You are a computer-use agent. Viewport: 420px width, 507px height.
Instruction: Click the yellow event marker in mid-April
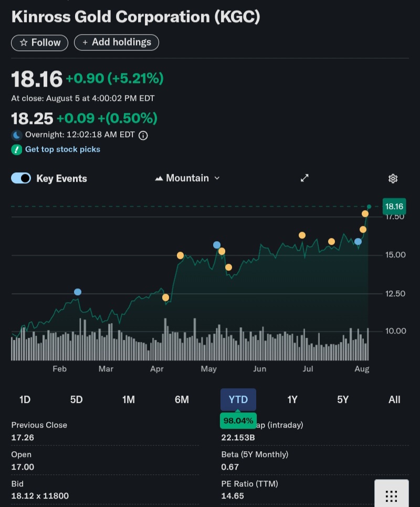tap(180, 255)
